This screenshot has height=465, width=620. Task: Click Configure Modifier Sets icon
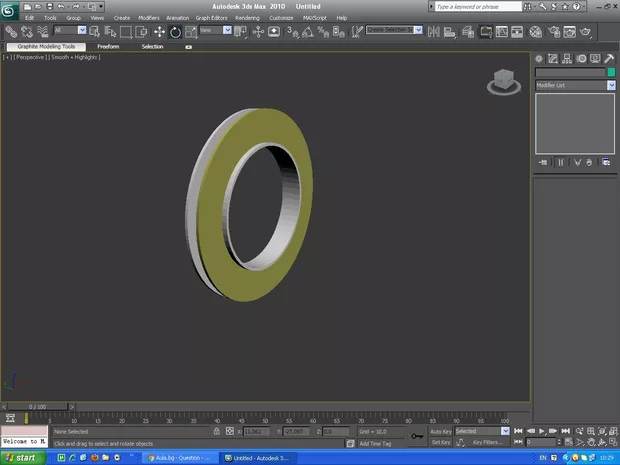click(606, 162)
